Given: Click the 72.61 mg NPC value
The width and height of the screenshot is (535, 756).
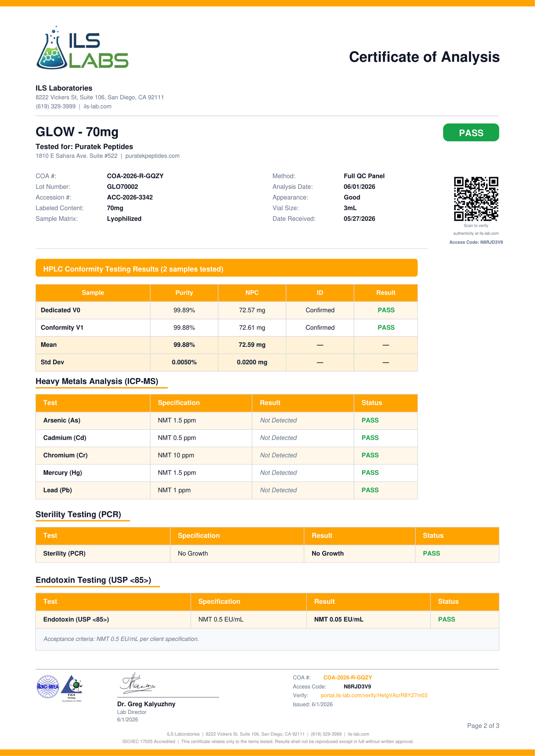Looking at the screenshot, I should (252, 328).
